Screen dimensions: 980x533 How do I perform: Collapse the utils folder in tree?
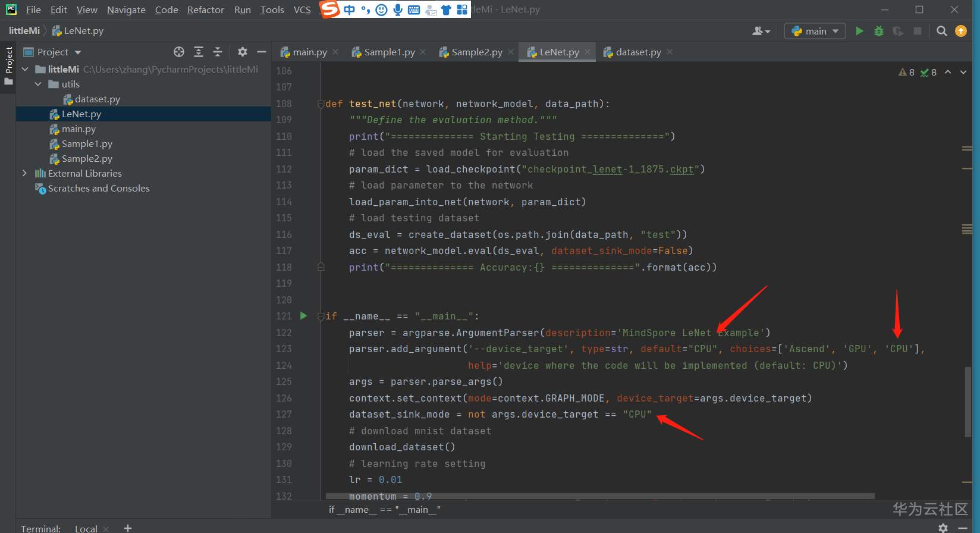coord(38,84)
